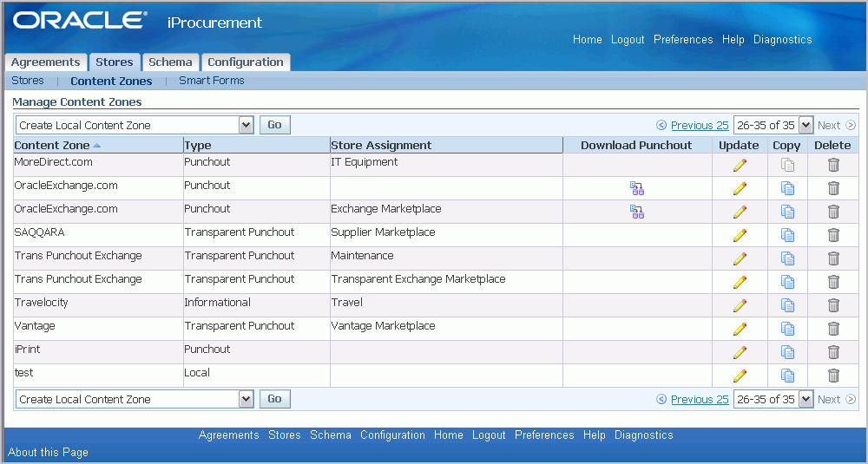
Task: Click the bottom Previous 25 link
Action: [700, 399]
